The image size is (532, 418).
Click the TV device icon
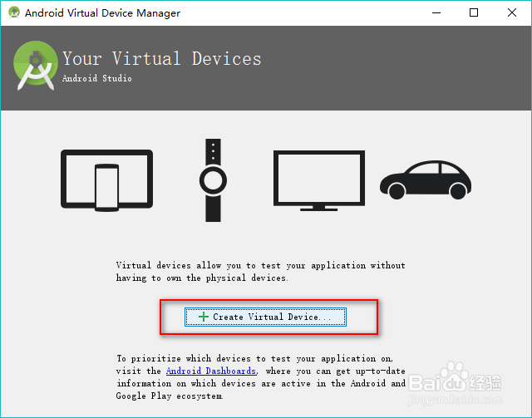pyautogui.click(x=319, y=180)
